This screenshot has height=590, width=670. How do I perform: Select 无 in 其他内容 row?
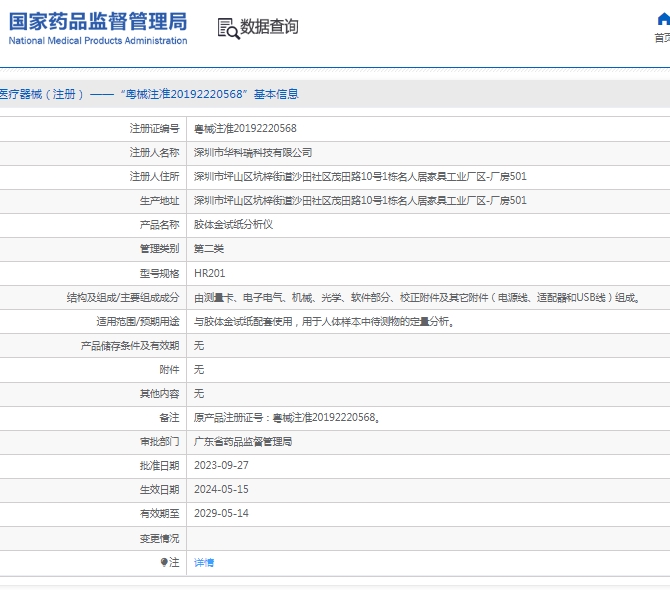click(199, 393)
